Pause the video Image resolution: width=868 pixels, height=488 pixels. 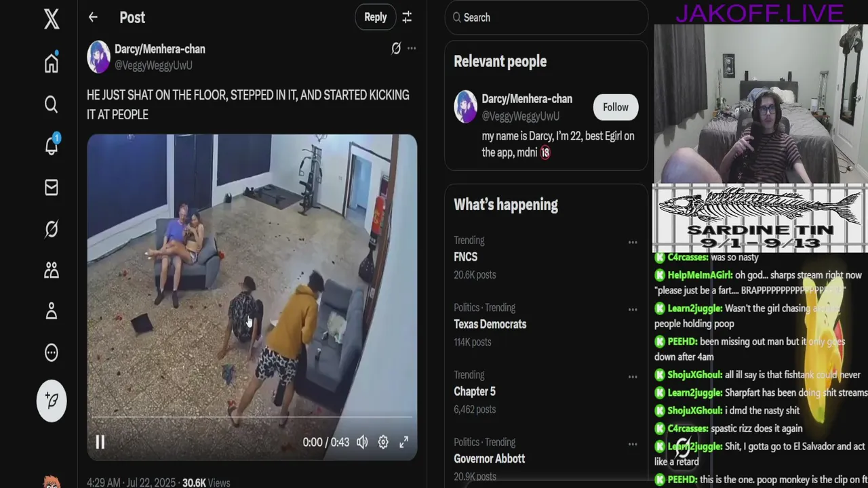pos(100,443)
